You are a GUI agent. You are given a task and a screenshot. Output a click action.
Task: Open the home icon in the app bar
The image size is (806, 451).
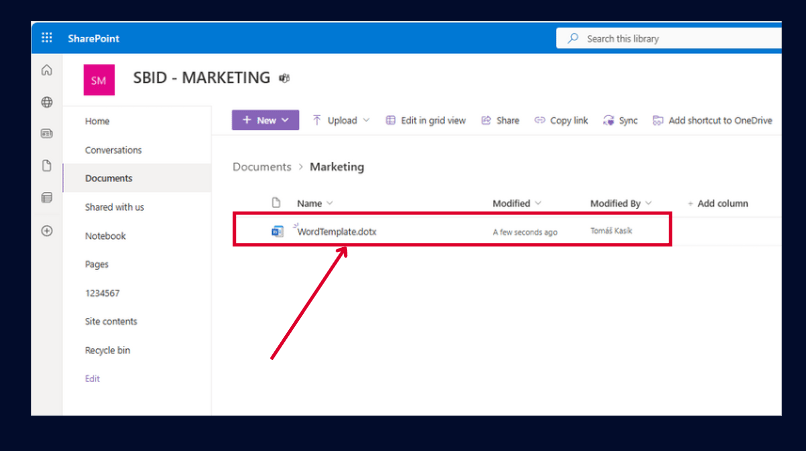47,70
